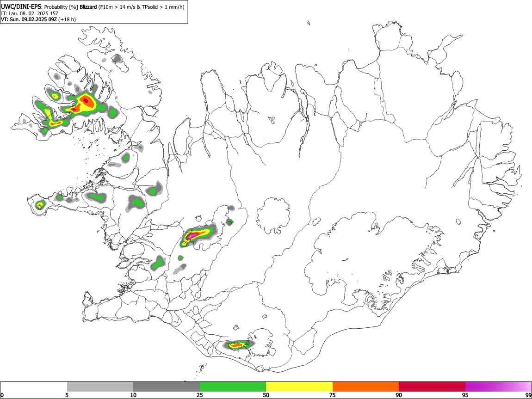Click the legend label '5'
Viewport: 532px width, 399px height.
pyautogui.click(x=67, y=395)
